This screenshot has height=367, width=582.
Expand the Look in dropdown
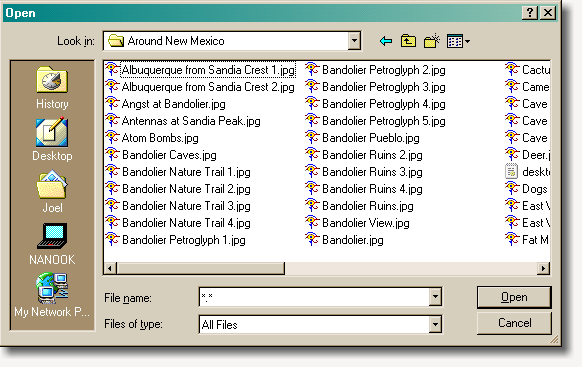[354, 41]
